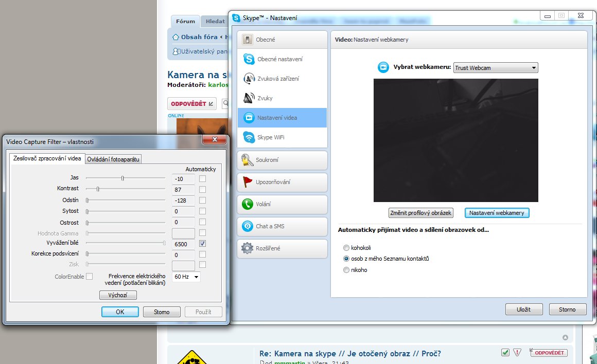Select Zvuková zařízení in Skype sidebar
The height and width of the screenshot is (364, 597).
tap(282, 78)
